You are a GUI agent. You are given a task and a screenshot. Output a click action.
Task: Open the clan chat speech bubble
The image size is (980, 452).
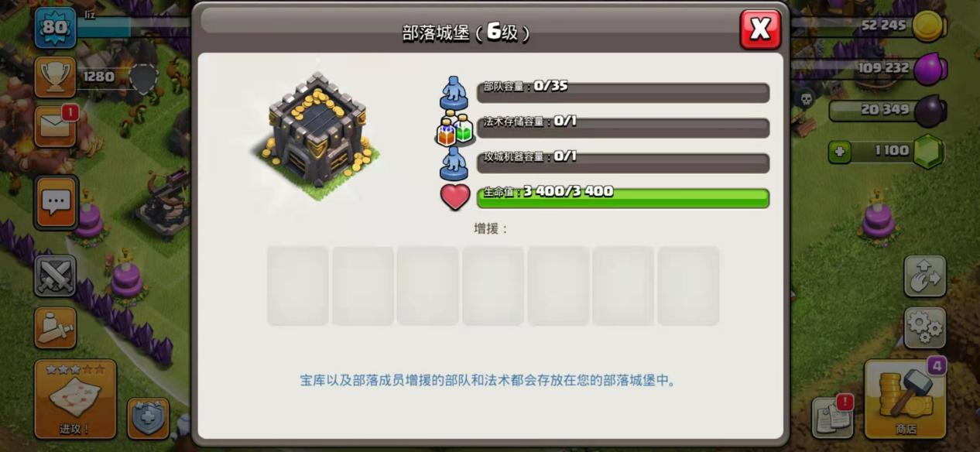click(x=56, y=203)
